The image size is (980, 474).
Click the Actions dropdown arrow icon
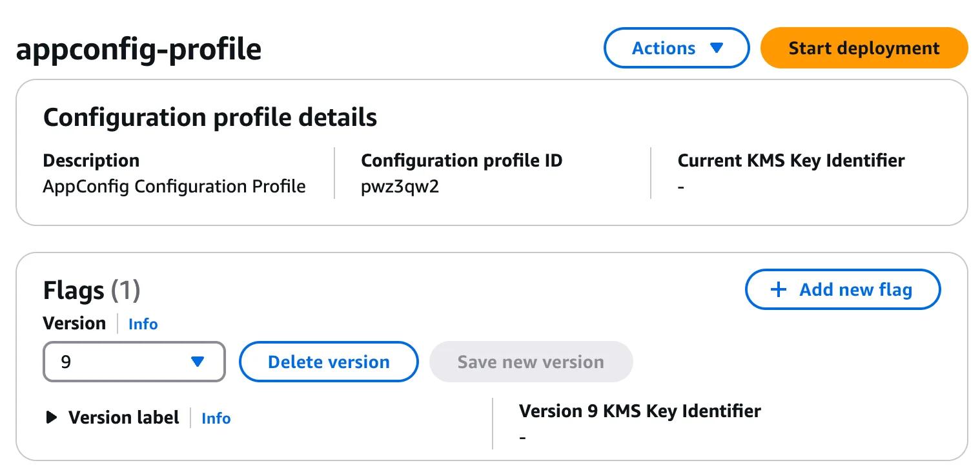point(717,47)
